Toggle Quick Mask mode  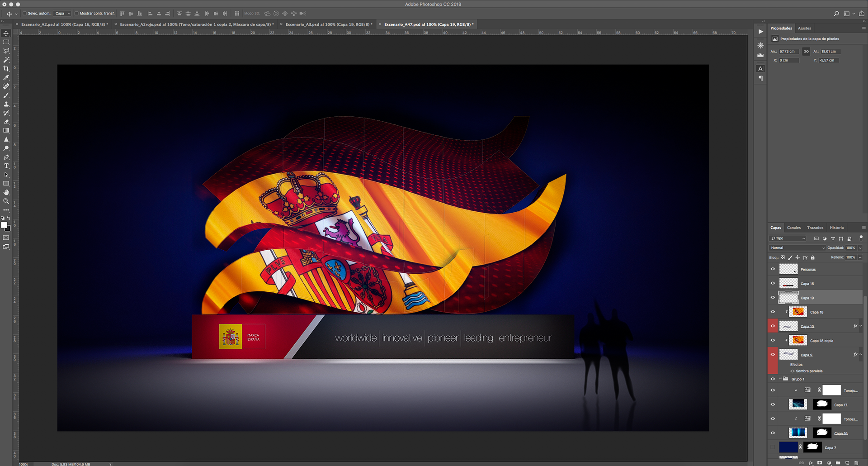(6, 238)
